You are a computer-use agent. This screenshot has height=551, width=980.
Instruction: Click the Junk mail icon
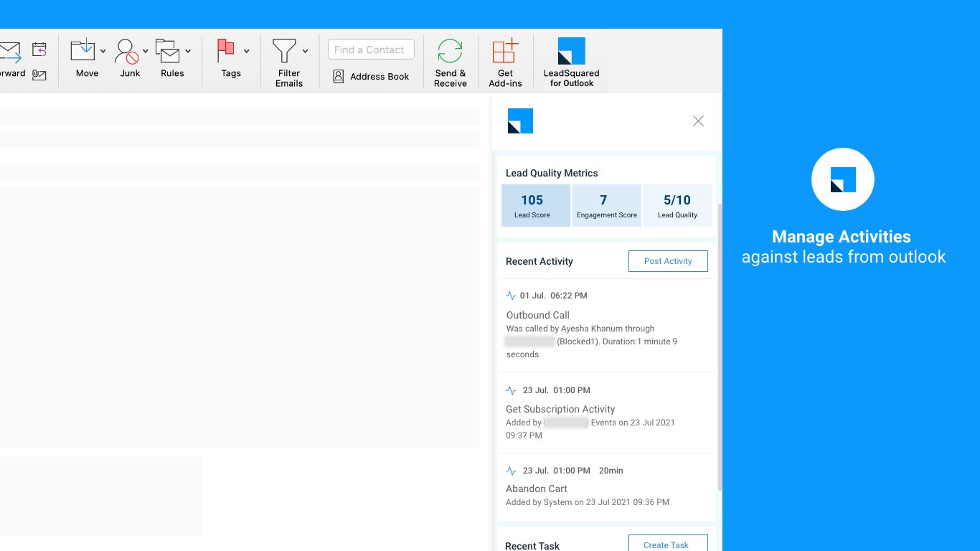(126, 51)
